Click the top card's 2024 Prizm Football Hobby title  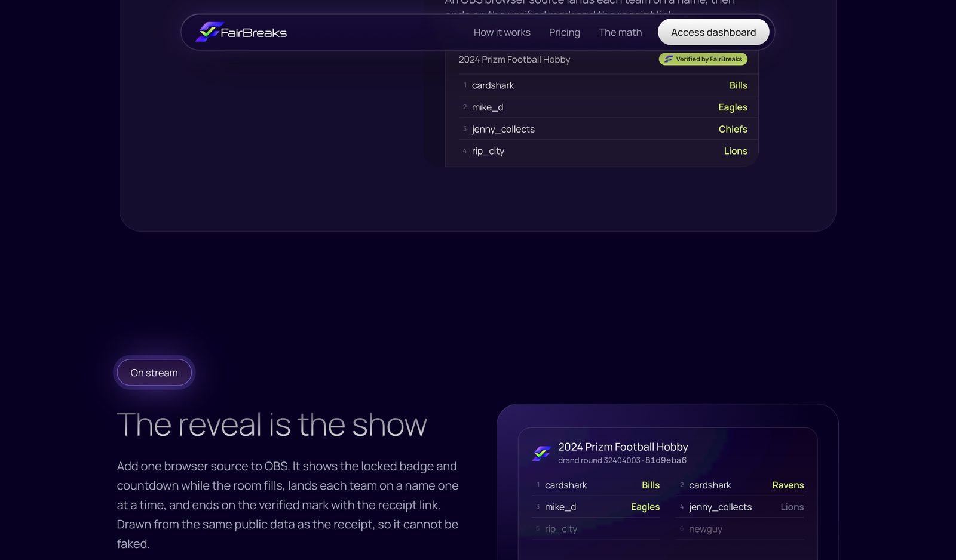click(514, 60)
